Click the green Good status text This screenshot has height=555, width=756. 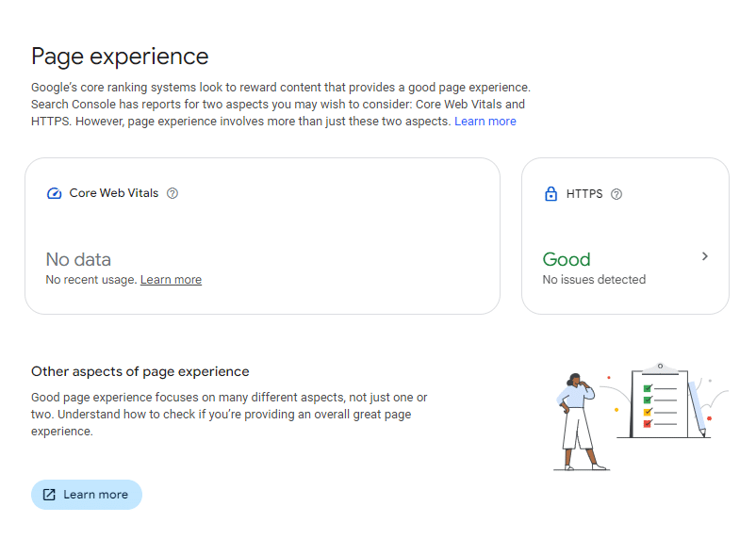[x=567, y=259]
